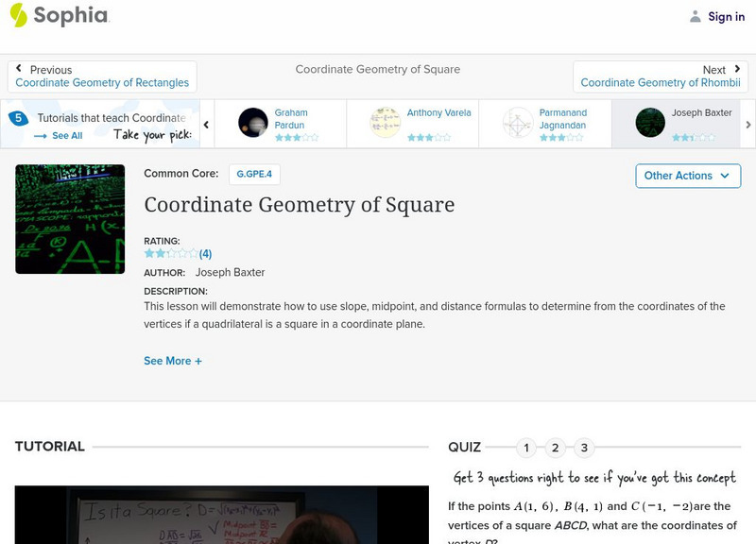Click the blue 5 tutorials badge icon
The height and width of the screenshot is (544, 756).
click(x=18, y=118)
